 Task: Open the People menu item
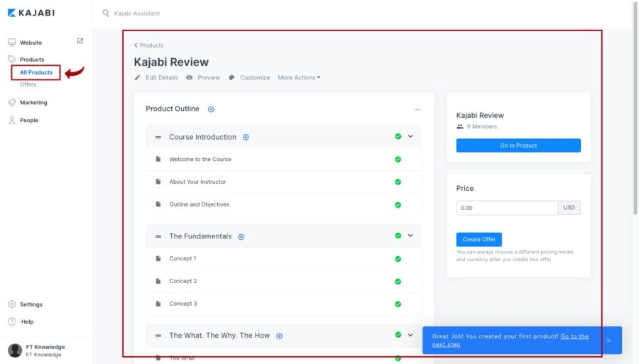(x=29, y=120)
